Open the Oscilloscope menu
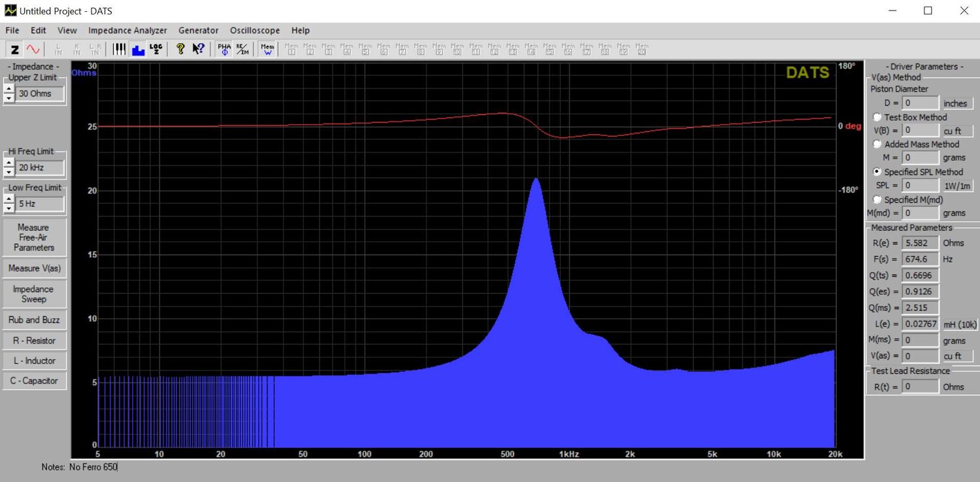The height and width of the screenshot is (482, 980). (254, 30)
